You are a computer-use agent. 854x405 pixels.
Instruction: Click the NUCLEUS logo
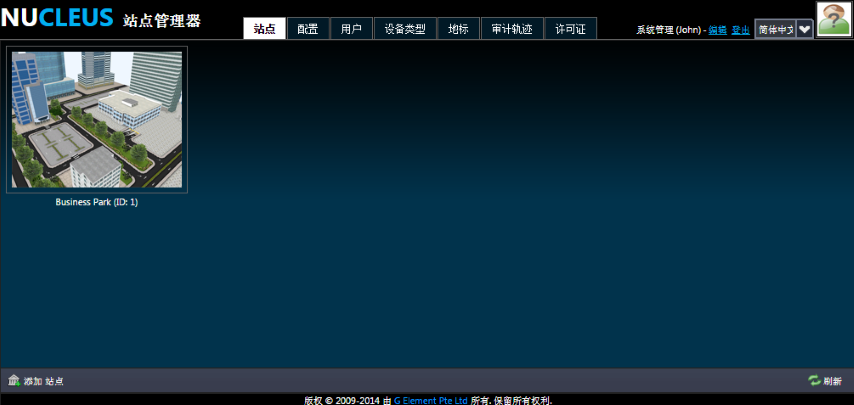click(x=57, y=19)
